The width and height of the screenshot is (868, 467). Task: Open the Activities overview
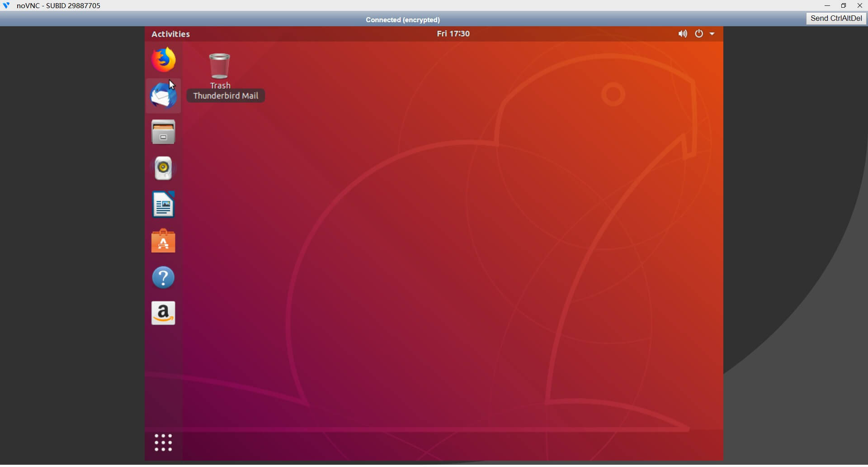pos(170,34)
